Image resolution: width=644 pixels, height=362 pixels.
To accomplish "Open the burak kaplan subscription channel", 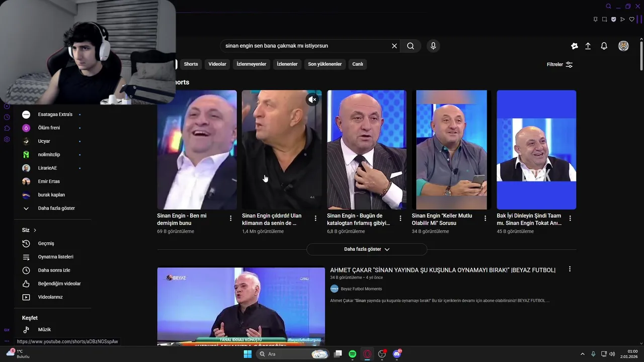I will tap(52, 195).
